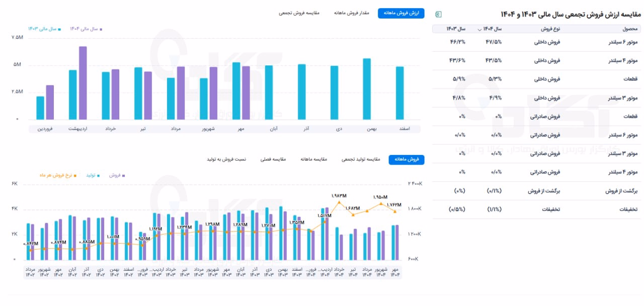Click the ۷.۵M y-axis label
This screenshot has width=644, height=306.
[x=17, y=38]
